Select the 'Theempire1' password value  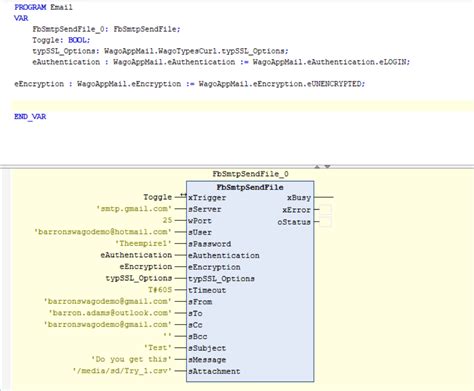143,244
